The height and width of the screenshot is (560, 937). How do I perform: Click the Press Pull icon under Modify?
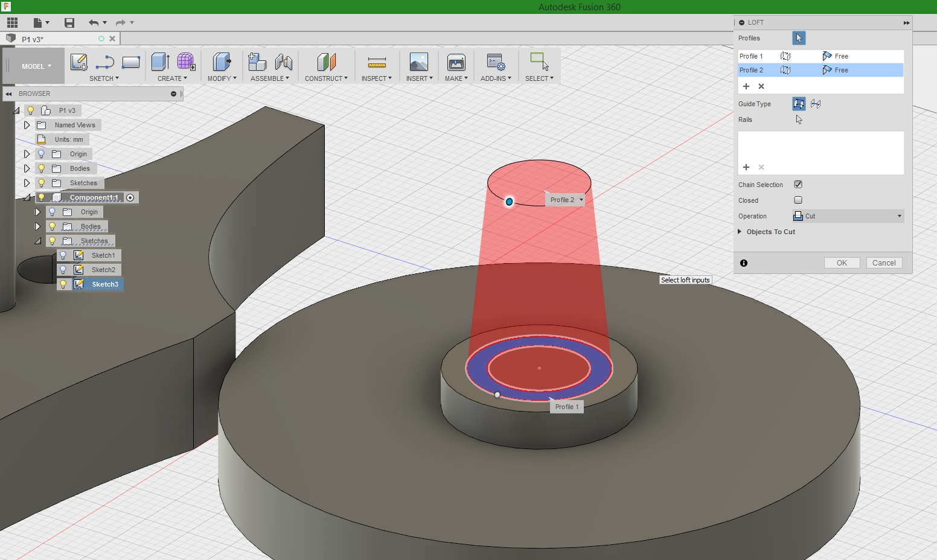222,62
